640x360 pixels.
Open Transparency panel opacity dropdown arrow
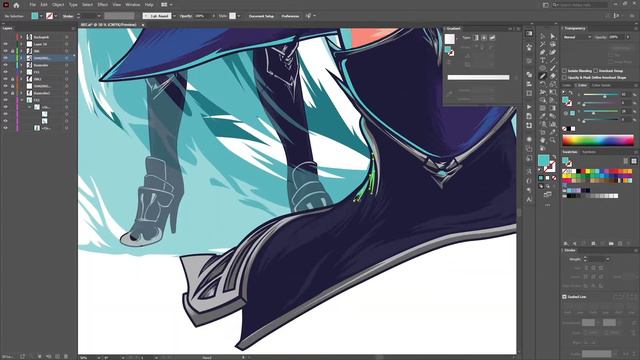tap(628, 37)
